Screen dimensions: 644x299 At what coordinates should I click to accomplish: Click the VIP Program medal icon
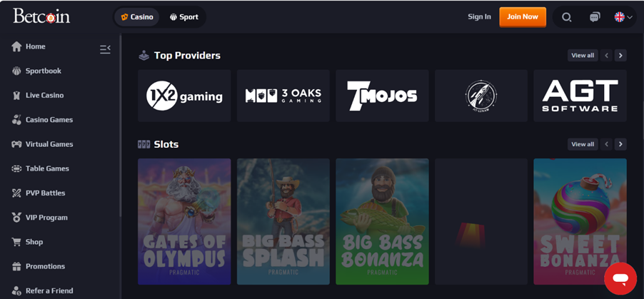point(16,218)
